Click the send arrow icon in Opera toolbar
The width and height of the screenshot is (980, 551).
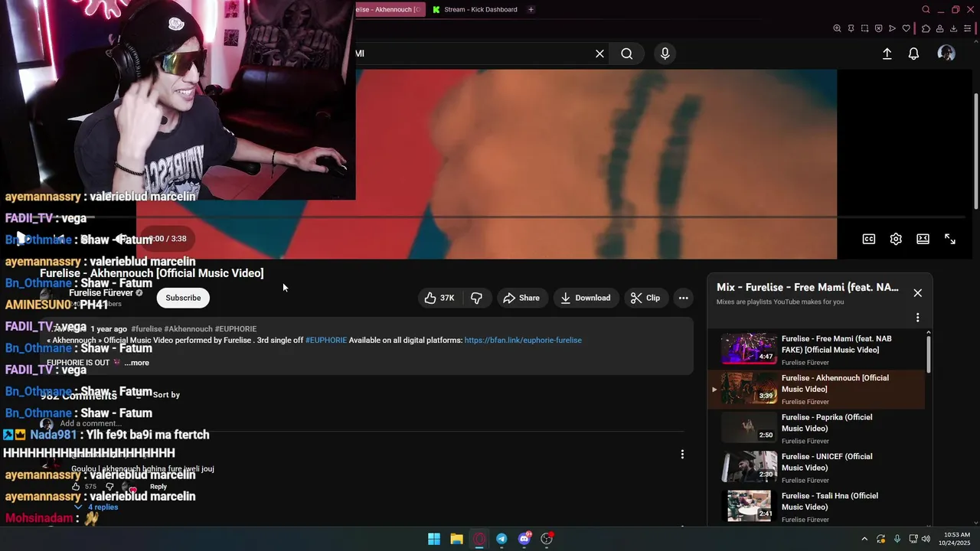[x=892, y=28]
